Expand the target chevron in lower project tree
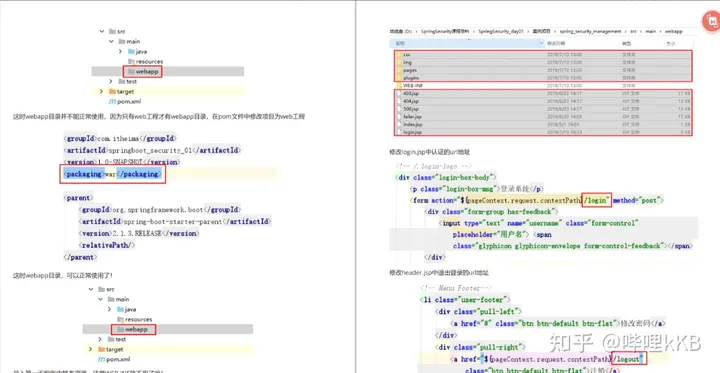This screenshot has height=373, width=720. tap(90, 349)
